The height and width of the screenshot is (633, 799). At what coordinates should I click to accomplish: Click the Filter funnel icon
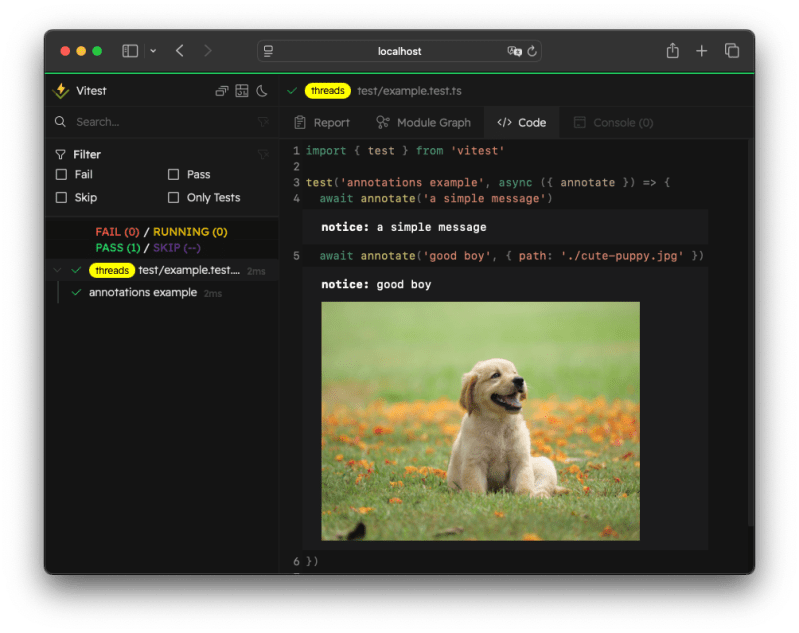(60, 154)
